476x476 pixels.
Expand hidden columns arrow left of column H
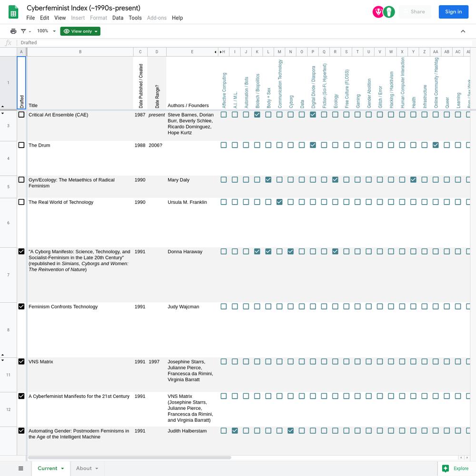coord(221,52)
